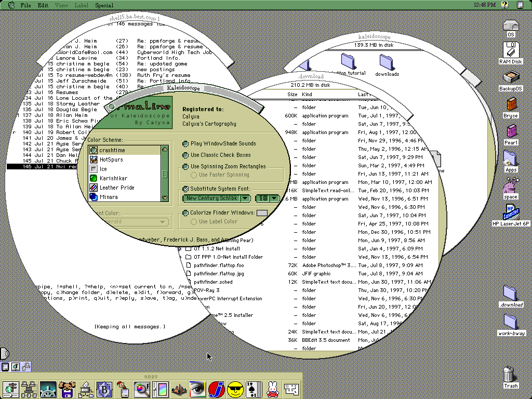532x399 pixels.
Task: Uncheck Substitute System Font checkbox
Action: tap(185, 189)
